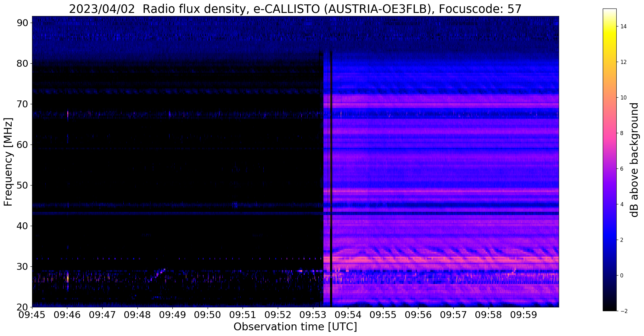Click the 'Observation time [UTC]' x-axis label
Screen dimensions: 644x336
(x=295, y=327)
